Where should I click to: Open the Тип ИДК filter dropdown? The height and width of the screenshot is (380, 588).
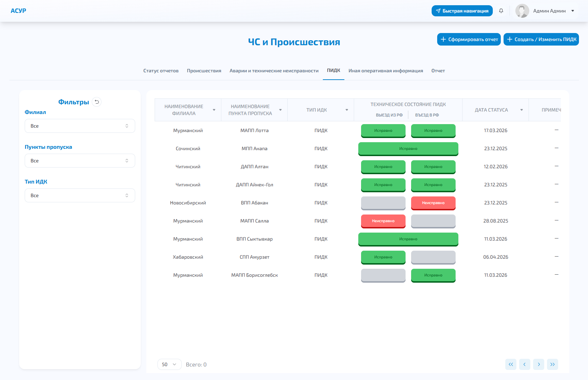tap(80, 195)
